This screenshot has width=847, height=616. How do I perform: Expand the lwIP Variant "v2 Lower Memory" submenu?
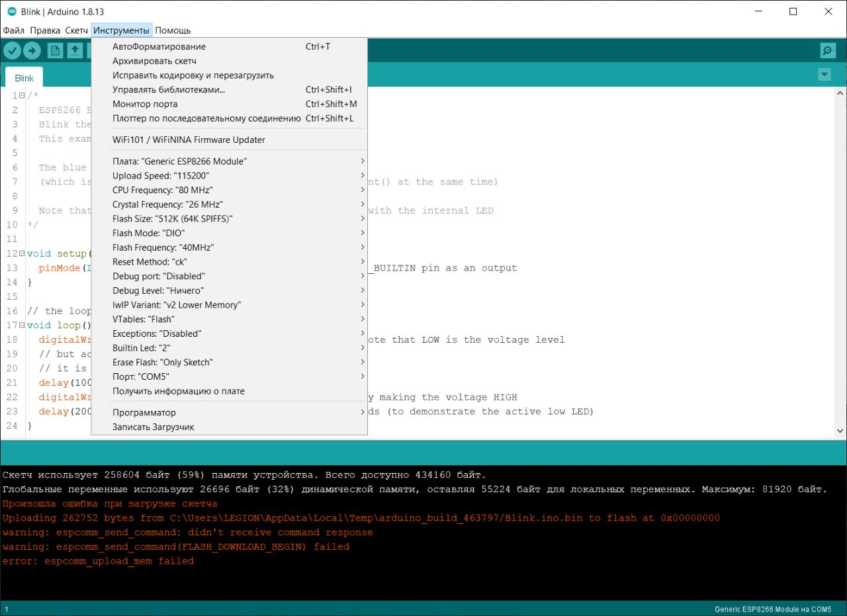tap(229, 305)
